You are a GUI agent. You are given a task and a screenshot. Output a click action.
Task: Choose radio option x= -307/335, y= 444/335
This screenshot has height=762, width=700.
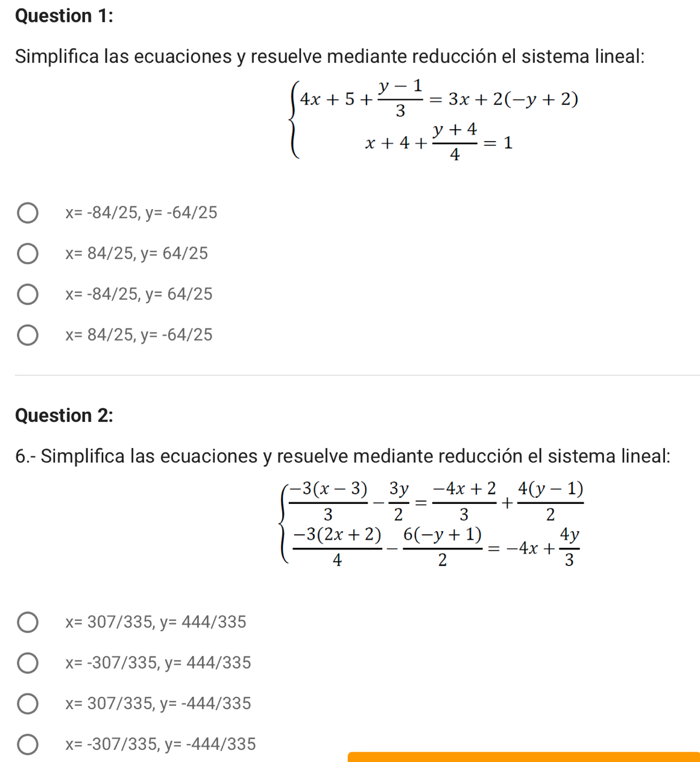27,663
